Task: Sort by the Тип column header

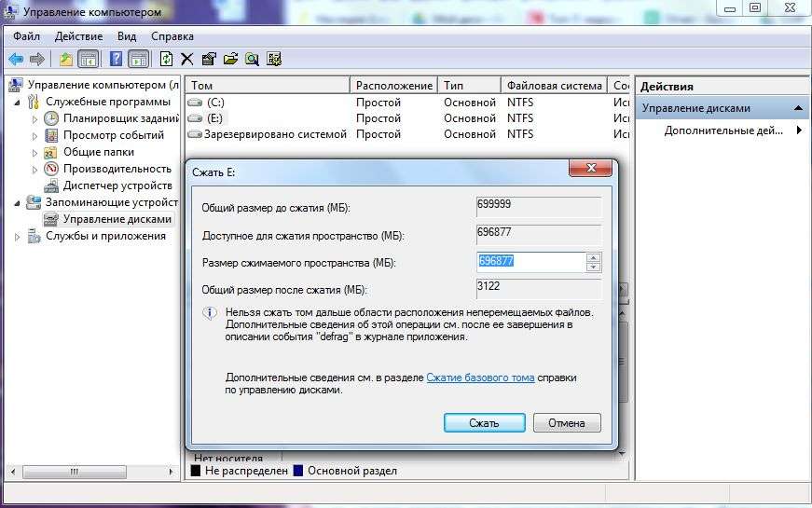Action: click(469, 86)
